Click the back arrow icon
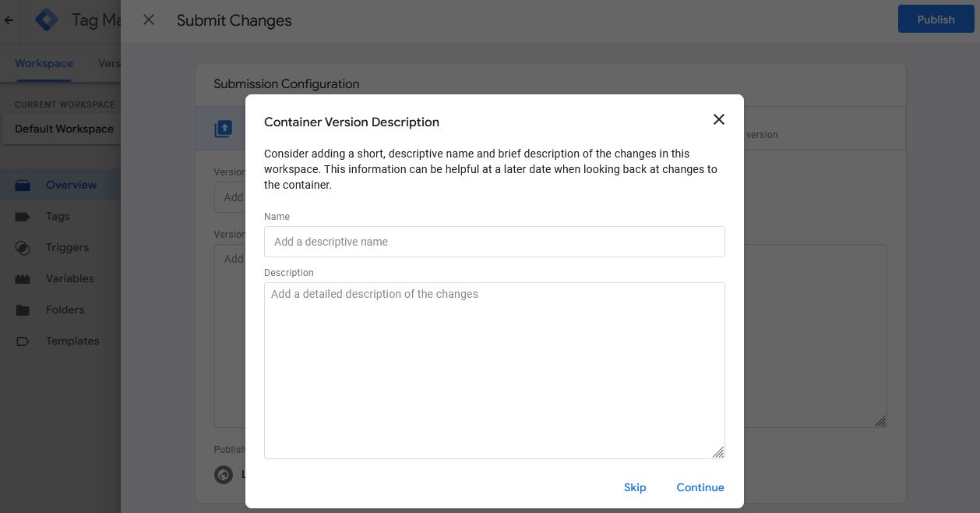The image size is (980, 513). 9,20
